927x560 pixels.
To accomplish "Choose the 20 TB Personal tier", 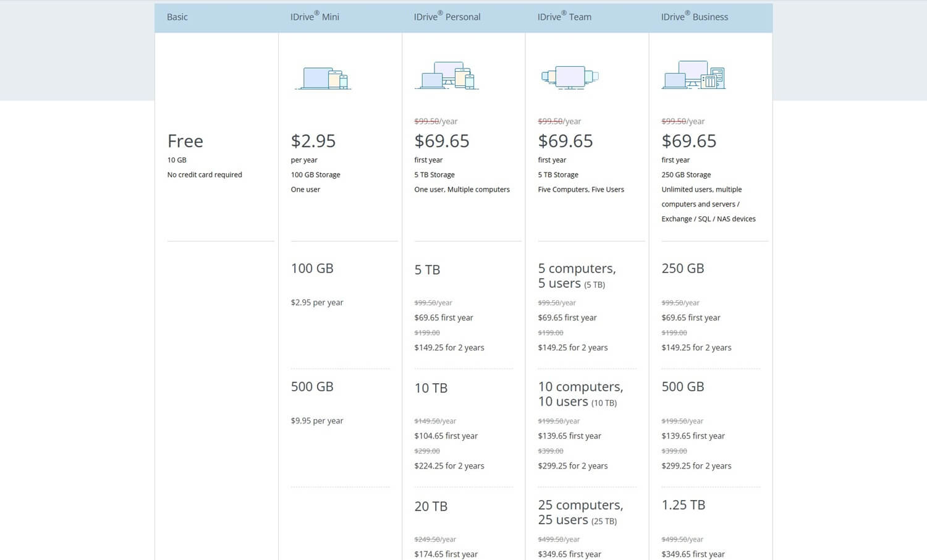I will 431,506.
